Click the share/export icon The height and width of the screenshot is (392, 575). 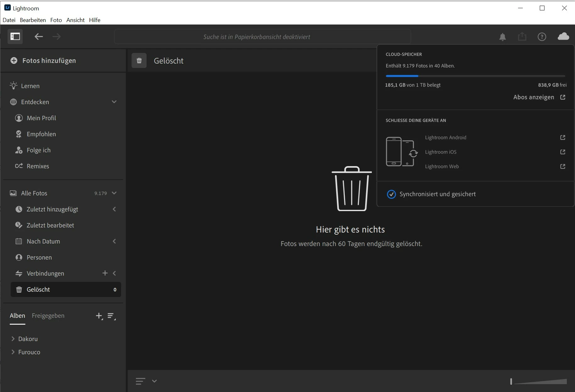522,37
